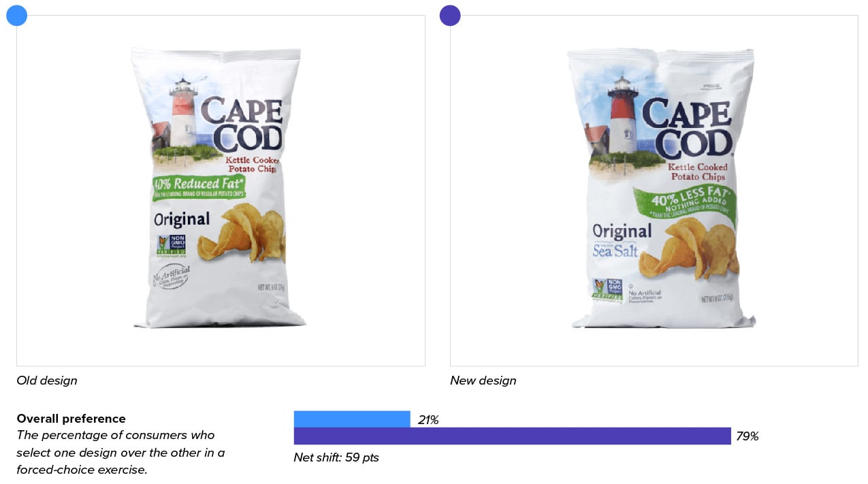This screenshot has width=868, height=484.
Task: Click the purple 79% preference bar
Action: [513, 436]
